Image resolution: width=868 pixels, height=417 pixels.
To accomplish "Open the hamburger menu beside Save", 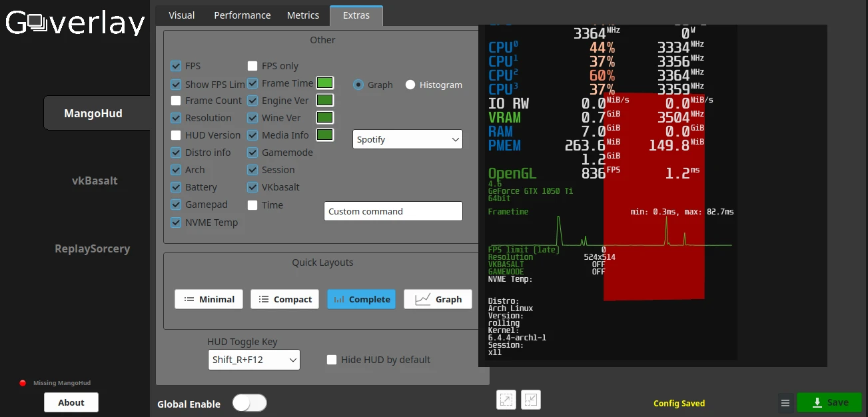I will 785,403.
